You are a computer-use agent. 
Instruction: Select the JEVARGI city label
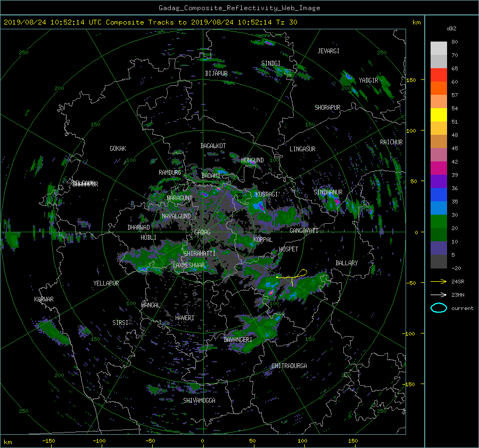point(328,51)
